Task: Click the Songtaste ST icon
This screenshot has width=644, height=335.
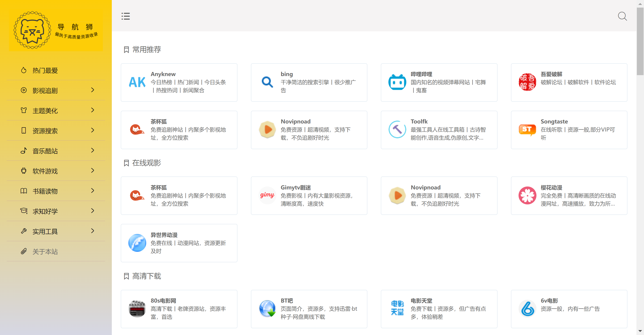Action: (527, 130)
